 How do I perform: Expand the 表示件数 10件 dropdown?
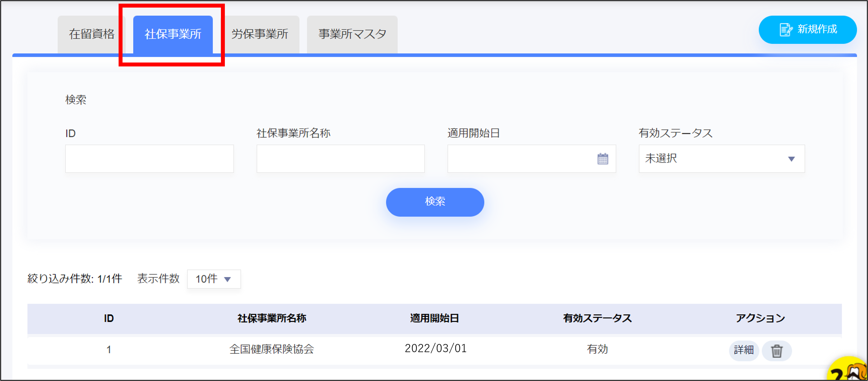point(214,279)
